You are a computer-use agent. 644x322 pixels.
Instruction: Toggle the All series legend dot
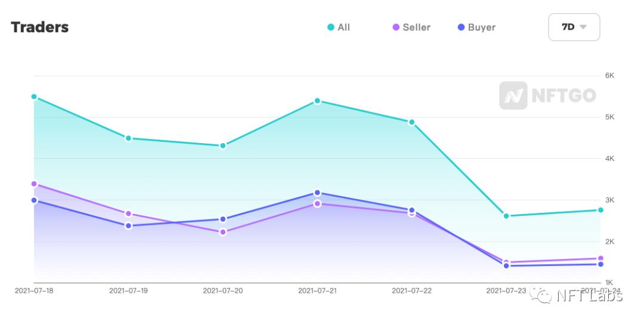coord(330,27)
